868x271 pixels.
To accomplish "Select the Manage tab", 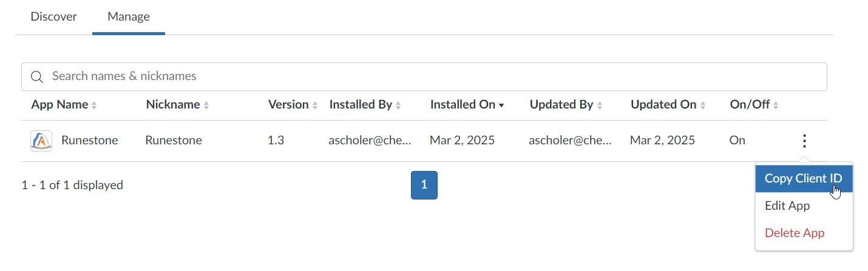I will (x=129, y=16).
